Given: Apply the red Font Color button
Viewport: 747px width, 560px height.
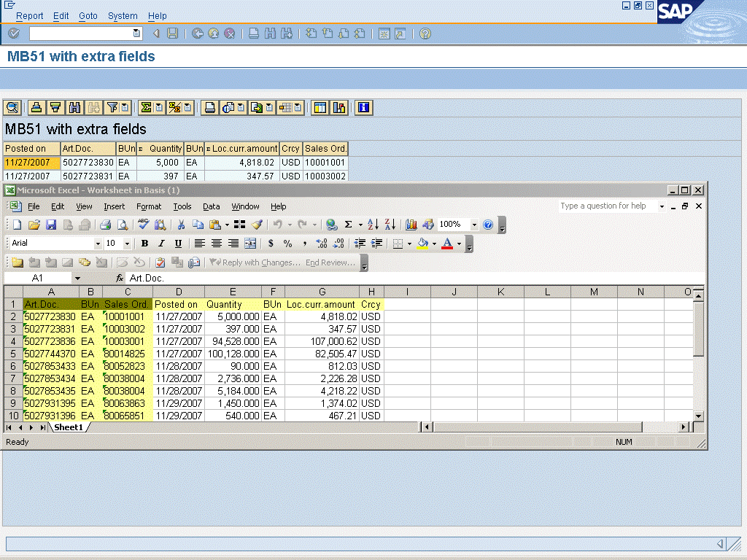Looking at the screenshot, I should 447,244.
